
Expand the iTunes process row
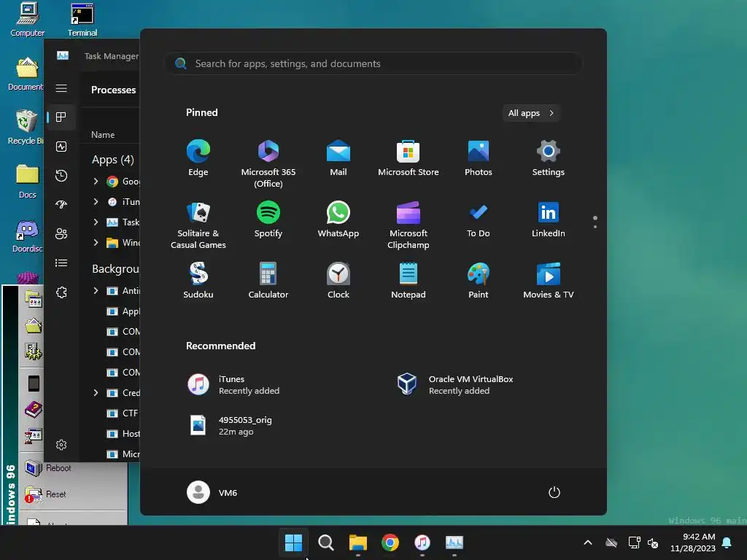(96, 201)
